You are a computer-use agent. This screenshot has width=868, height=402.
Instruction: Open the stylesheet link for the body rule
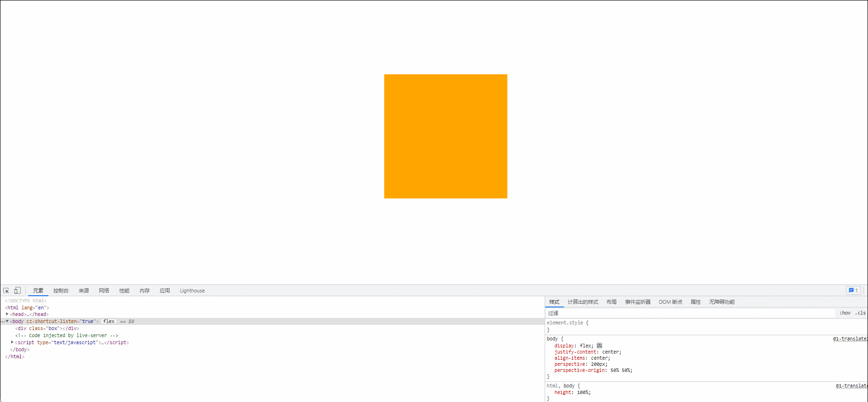tap(850, 339)
